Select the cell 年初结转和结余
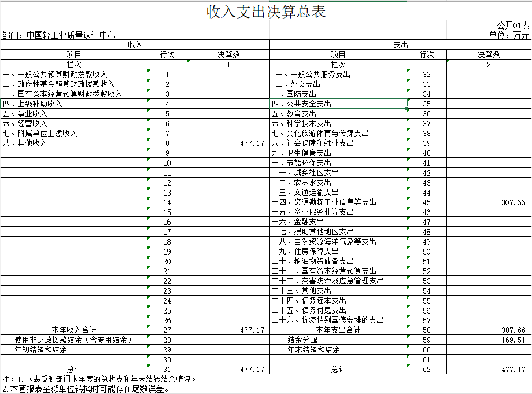The height and width of the screenshot is (394, 532). pos(74,349)
